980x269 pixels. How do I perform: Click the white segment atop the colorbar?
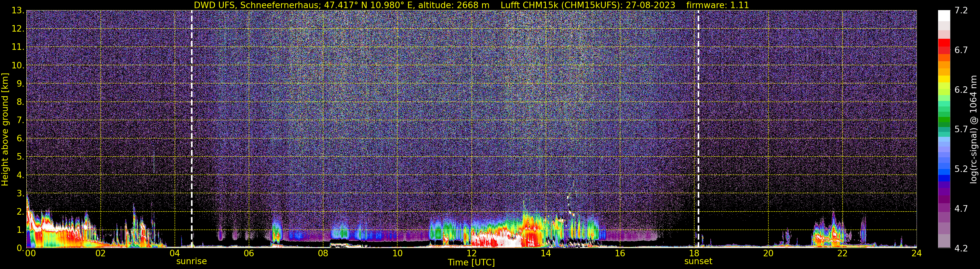pyautogui.click(x=944, y=16)
